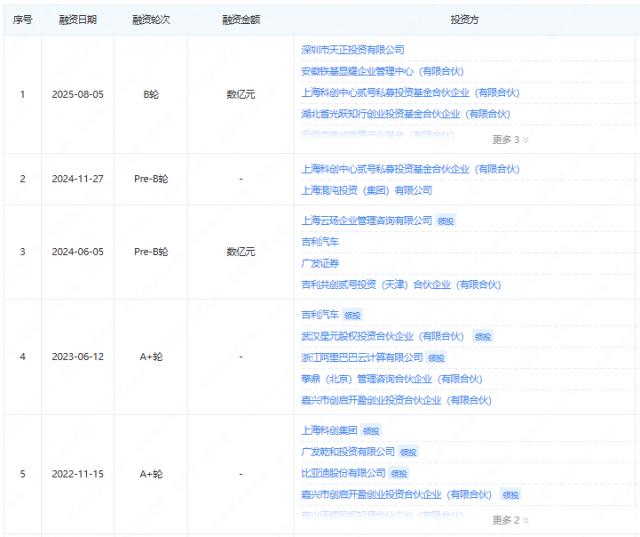Open 比亚迪股份有限公司 investor link
Viewport: 640px width, 537px height.
(x=343, y=473)
